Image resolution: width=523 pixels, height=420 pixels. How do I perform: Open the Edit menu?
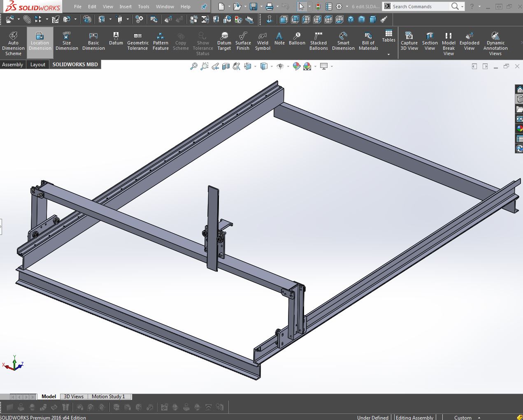pyautogui.click(x=92, y=7)
